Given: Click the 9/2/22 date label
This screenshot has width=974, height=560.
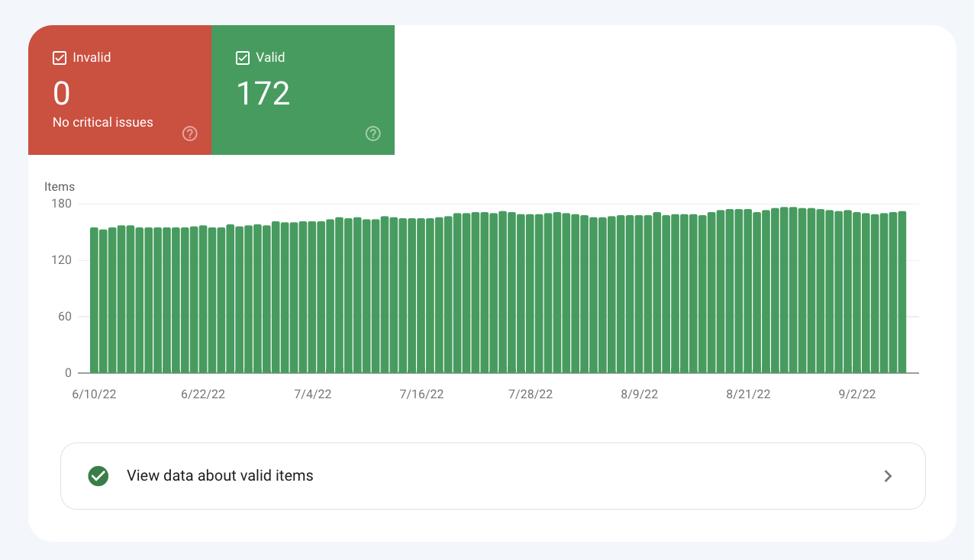Looking at the screenshot, I should (x=857, y=394).
